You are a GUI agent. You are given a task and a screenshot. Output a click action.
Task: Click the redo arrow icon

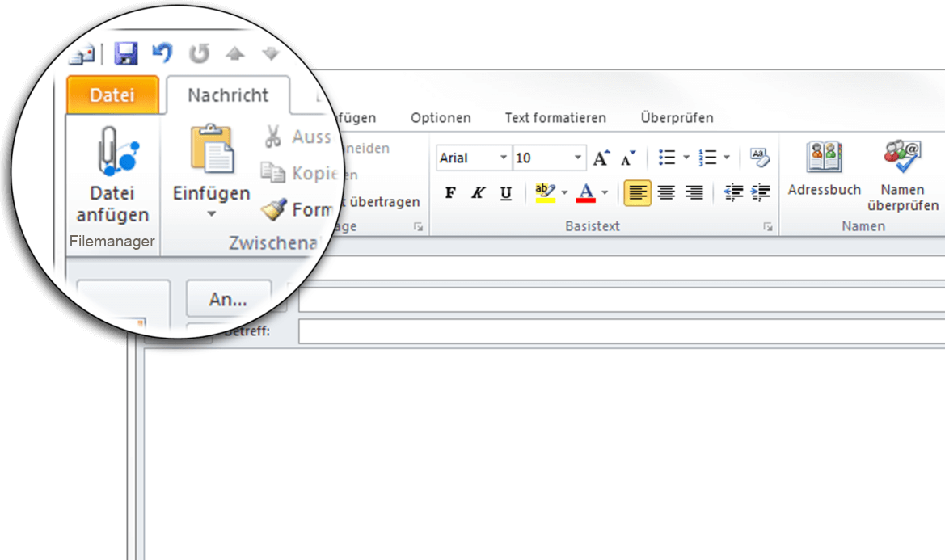tap(199, 53)
